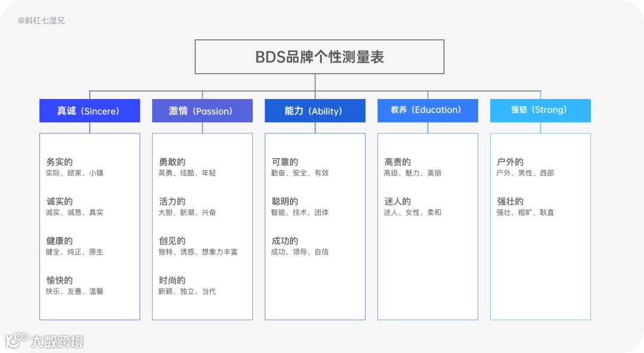Click the '勤奋、安全、有效' line

point(300,173)
